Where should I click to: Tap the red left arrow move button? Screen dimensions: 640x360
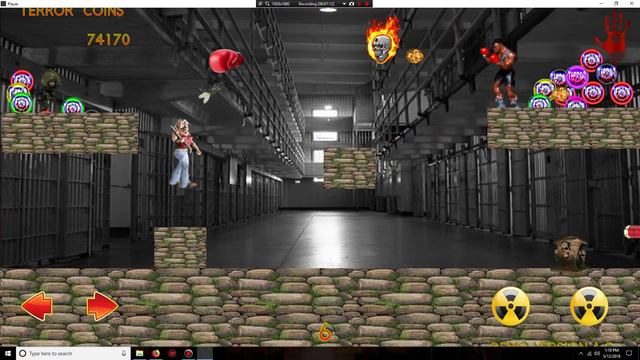click(37, 306)
